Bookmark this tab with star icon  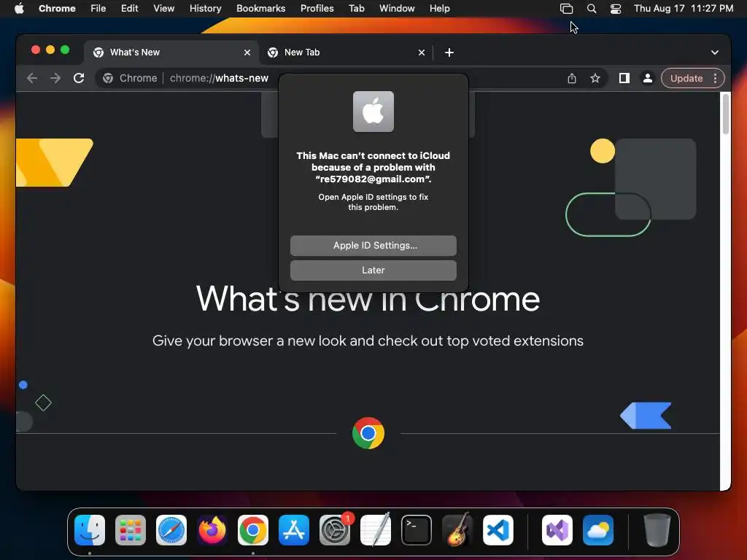[595, 78]
